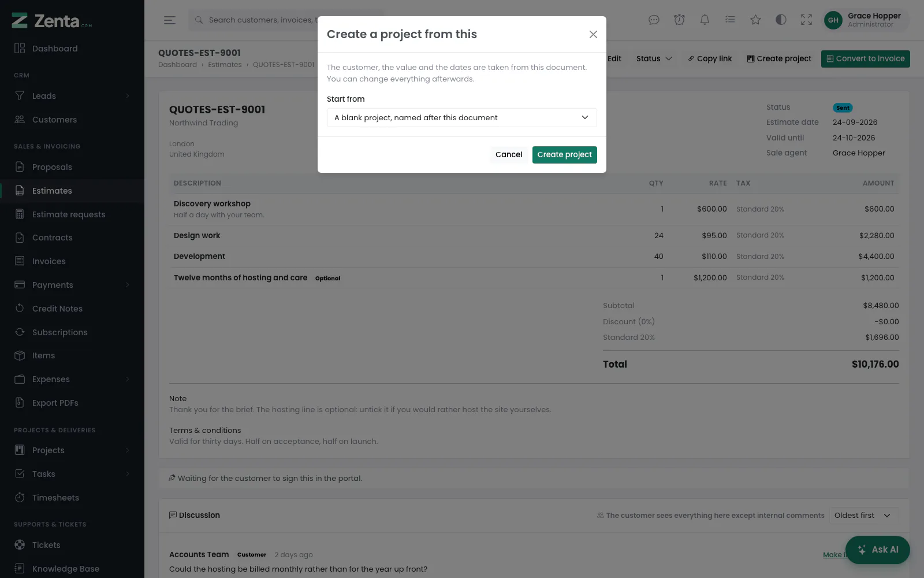This screenshot has width=924, height=578.
Task: Open the Status dropdown in the toolbar
Action: (x=654, y=58)
